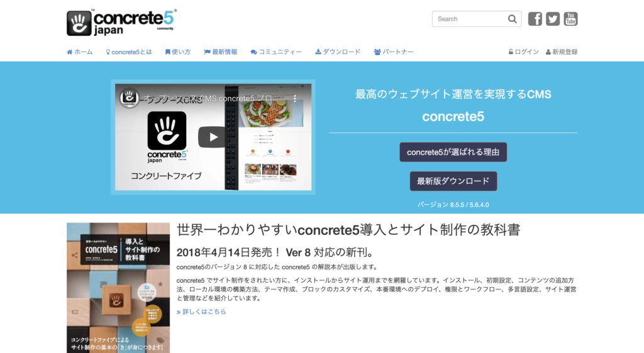644x353 pixels.
Task: Open the パートナー menu item
Action: pyautogui.click(x=394, y=52)
